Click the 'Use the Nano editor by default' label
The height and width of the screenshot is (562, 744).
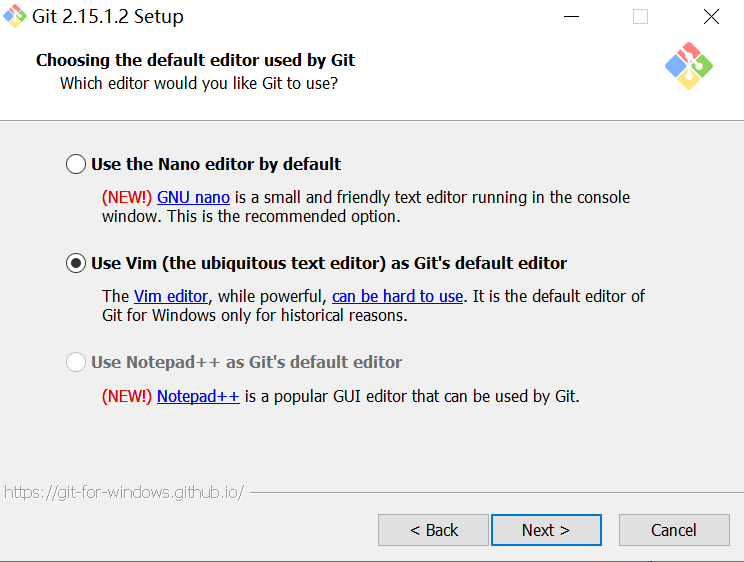(x=216, y=164)
